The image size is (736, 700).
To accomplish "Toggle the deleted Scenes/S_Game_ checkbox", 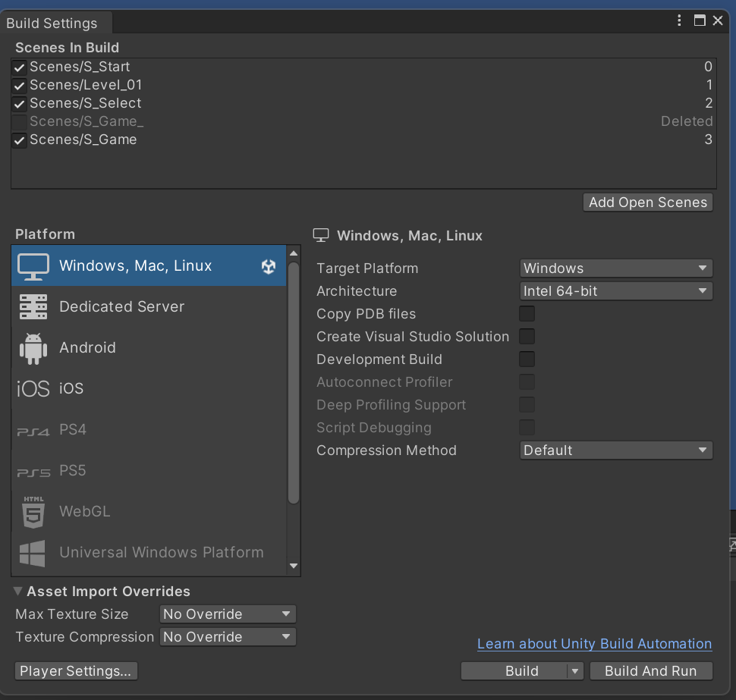I will point(19,122).
